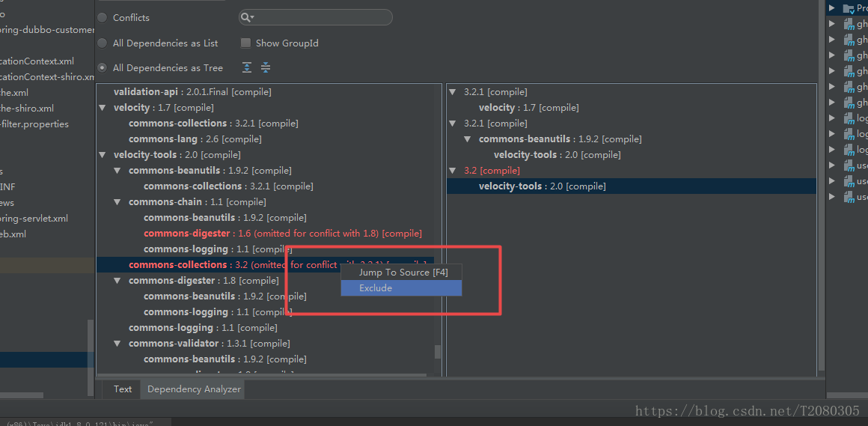Choose Jump To Source [F4] menu item
Viewport: 868px width, 426px height.
point(401,273)
